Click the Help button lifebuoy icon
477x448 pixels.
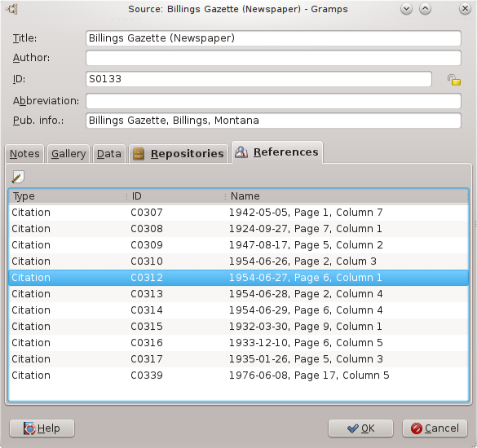pos(29,428)
